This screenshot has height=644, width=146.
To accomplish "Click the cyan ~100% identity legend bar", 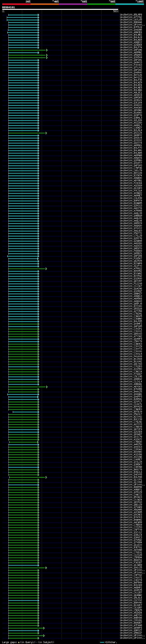I will [x=130, y=4].
